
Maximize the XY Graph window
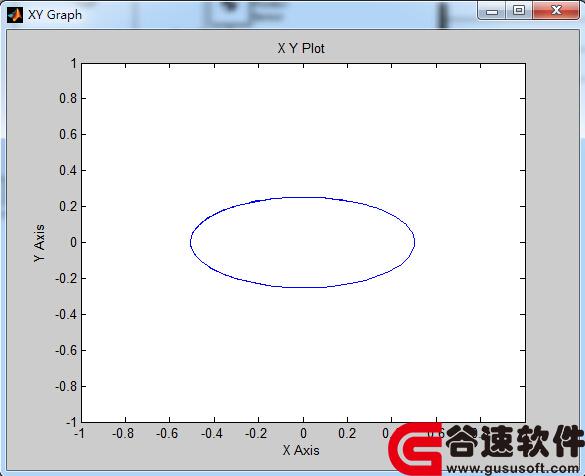(x=519, y=10)
